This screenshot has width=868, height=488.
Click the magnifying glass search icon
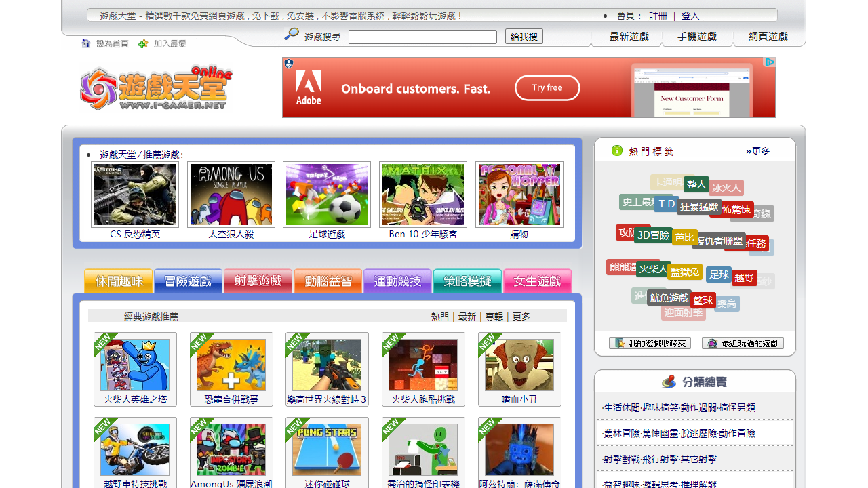[292, 34]
